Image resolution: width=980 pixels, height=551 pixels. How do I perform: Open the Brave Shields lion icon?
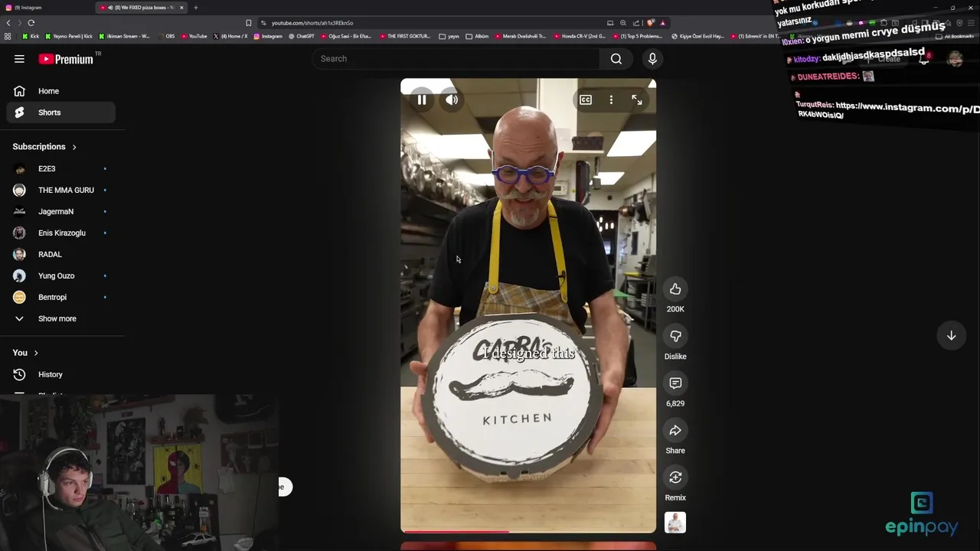pos(651,23)
